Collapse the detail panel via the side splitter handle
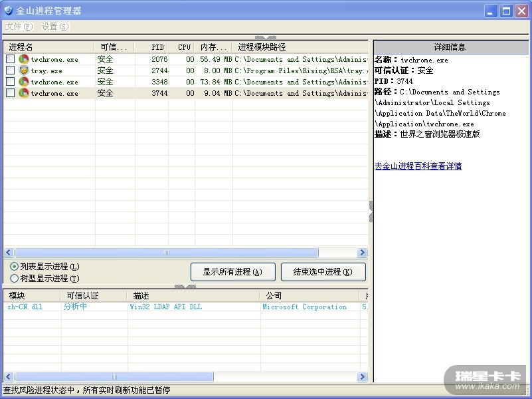532x399 pixels. pyautogui.click(x=371, y=211)
